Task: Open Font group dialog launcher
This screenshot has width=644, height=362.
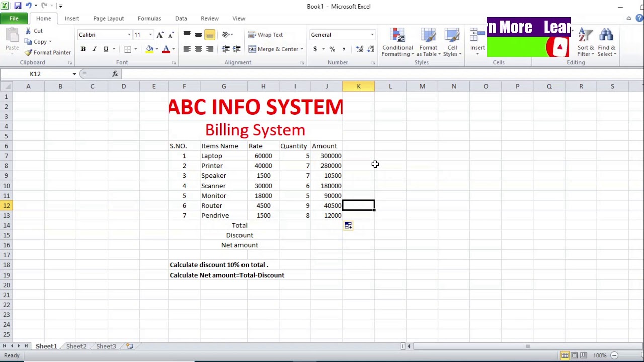Action: (x=174, y=63)
